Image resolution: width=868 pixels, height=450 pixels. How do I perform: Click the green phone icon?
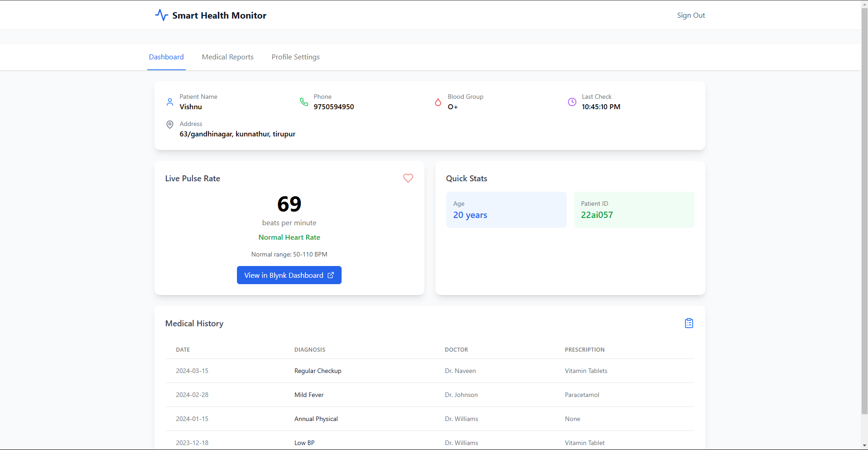(304, 102)
